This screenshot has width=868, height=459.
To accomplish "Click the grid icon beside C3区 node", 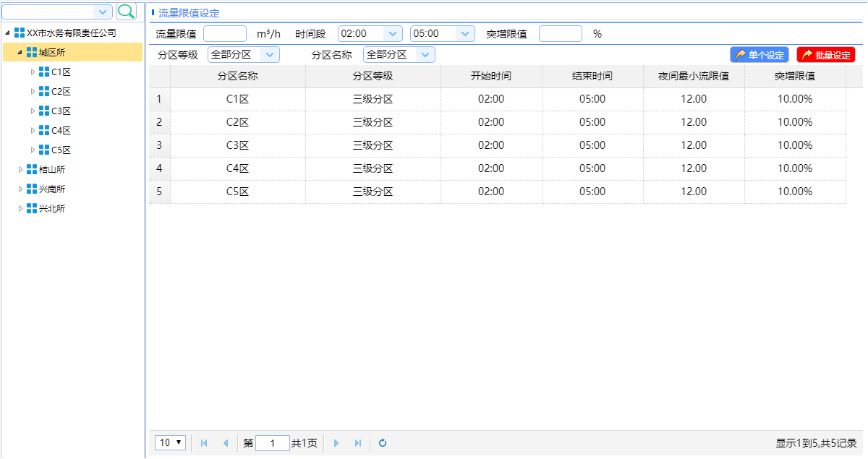I will 44,111.
